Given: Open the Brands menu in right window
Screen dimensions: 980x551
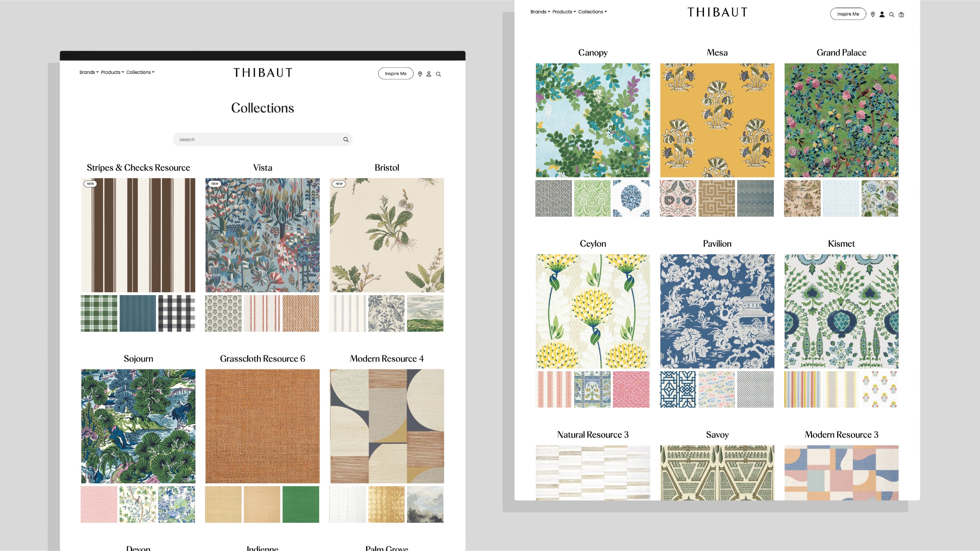Looking at the screenshot, I should tap(540, 12).
